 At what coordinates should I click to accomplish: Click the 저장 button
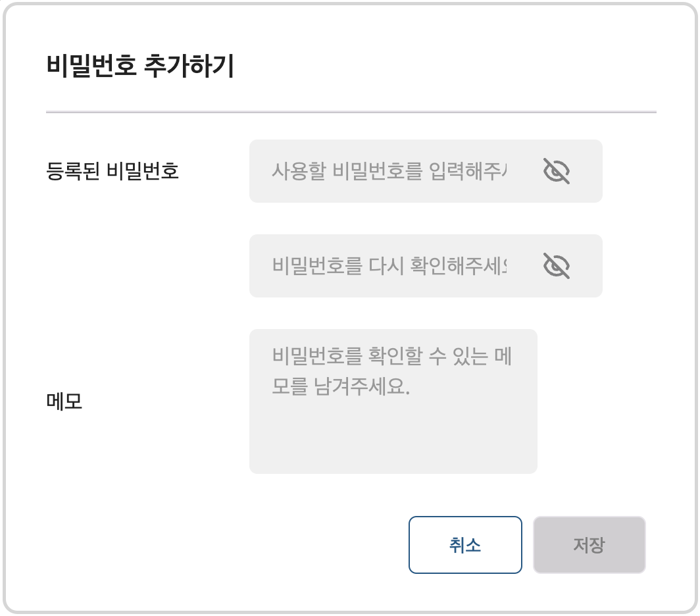click(589, 545)
